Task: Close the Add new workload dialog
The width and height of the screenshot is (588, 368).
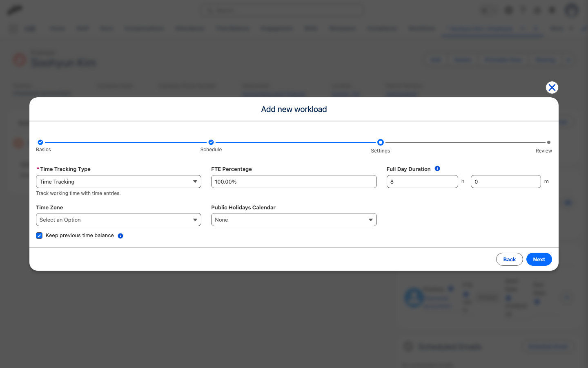Action: click(552, 88)
